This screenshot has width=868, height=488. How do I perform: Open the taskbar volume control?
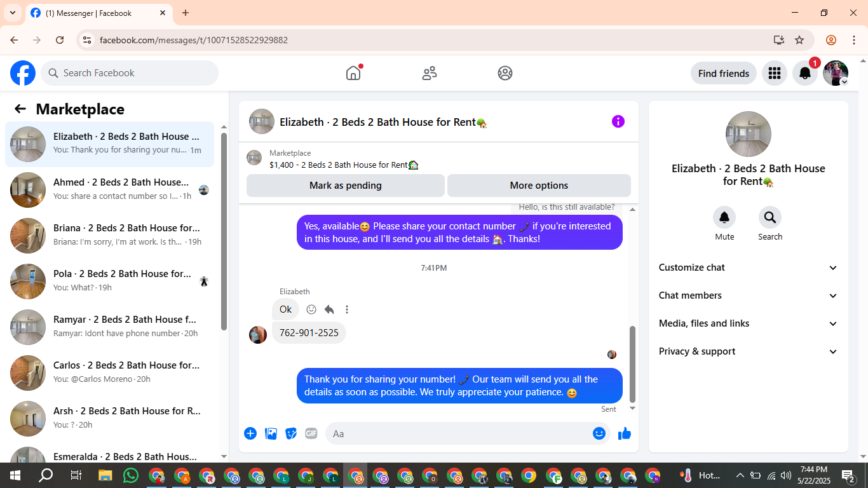786,475
